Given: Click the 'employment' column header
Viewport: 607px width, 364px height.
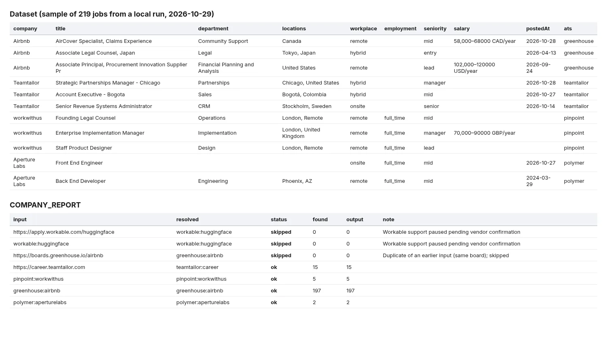Looking at the screenshot, I should coord(400,29).
